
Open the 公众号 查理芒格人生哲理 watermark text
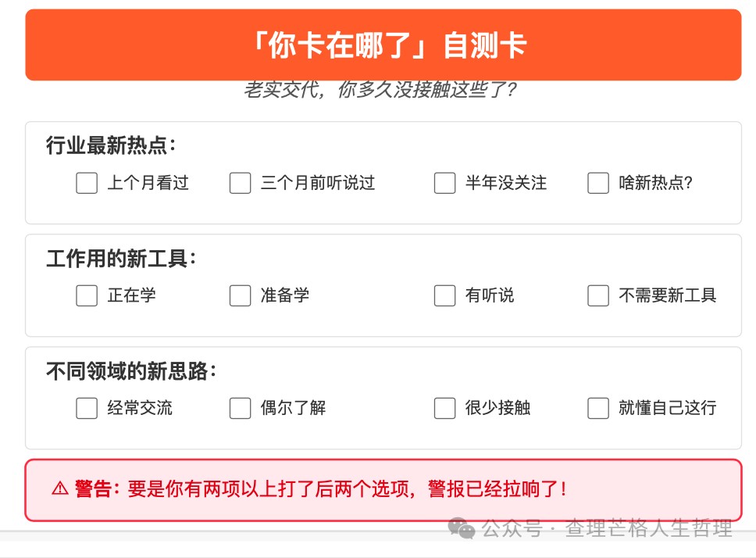(607, 528)
